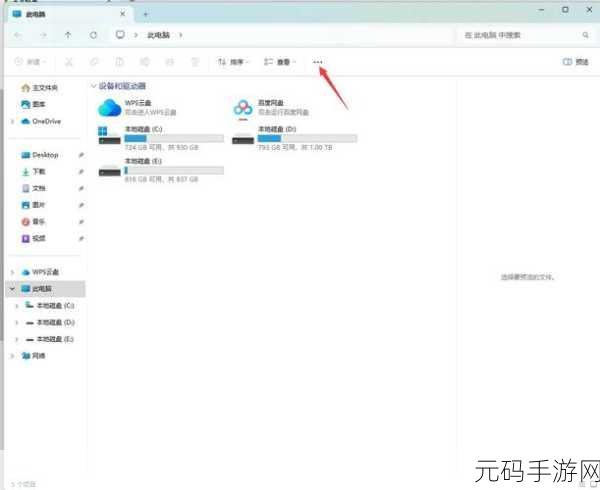Click chevron after 此电脑 in breadcrumb
The image size is (600, 490).
click(x=181, y=35)
